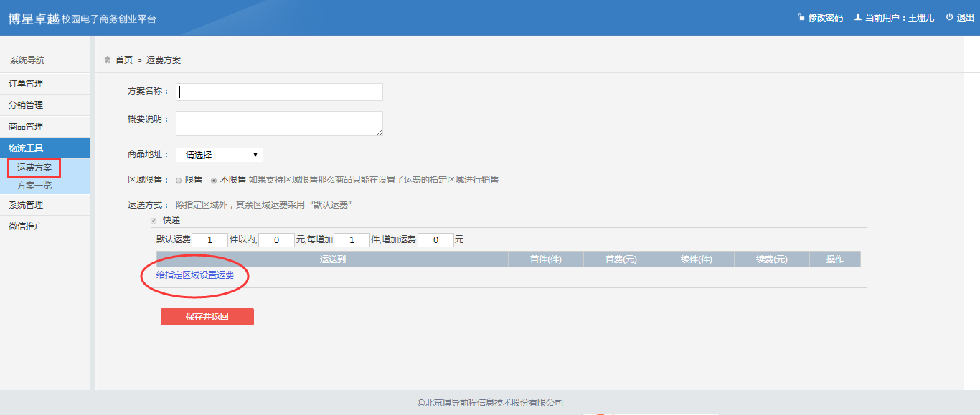
Task: Click the power icon for 退出
Action: pyautogui.click(x=949, y=17)
